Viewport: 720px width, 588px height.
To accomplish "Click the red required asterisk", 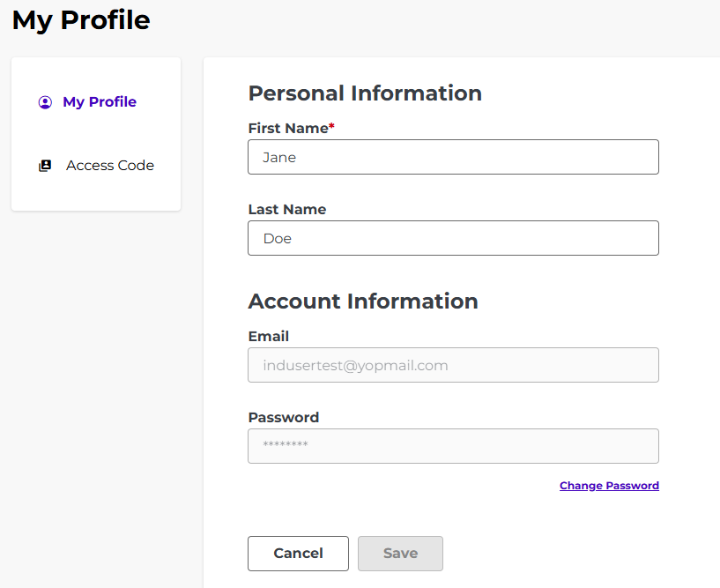I will point(331,125).
